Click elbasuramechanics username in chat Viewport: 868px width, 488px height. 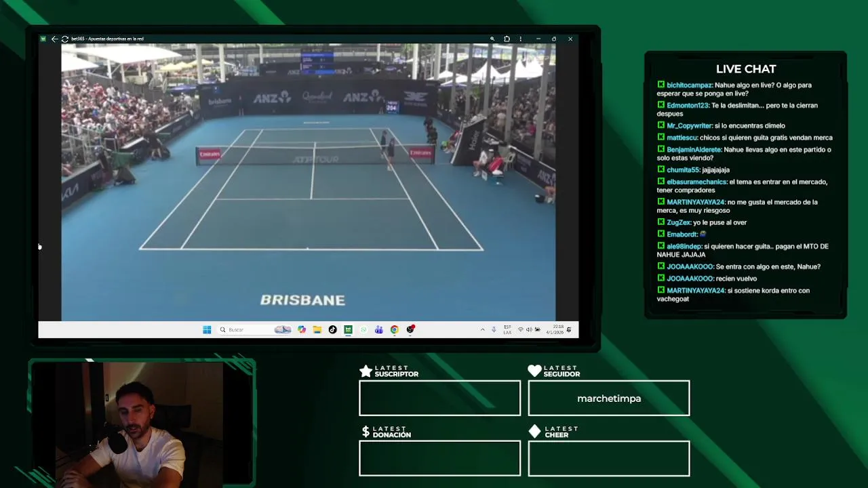(x=697, y=182)
